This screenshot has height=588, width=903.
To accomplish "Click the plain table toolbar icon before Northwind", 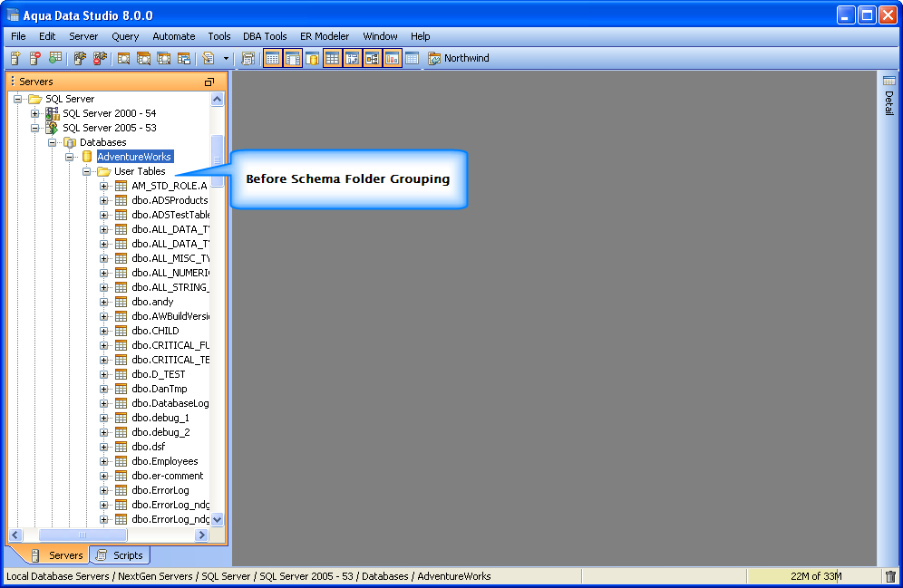I will click(412, 58).
